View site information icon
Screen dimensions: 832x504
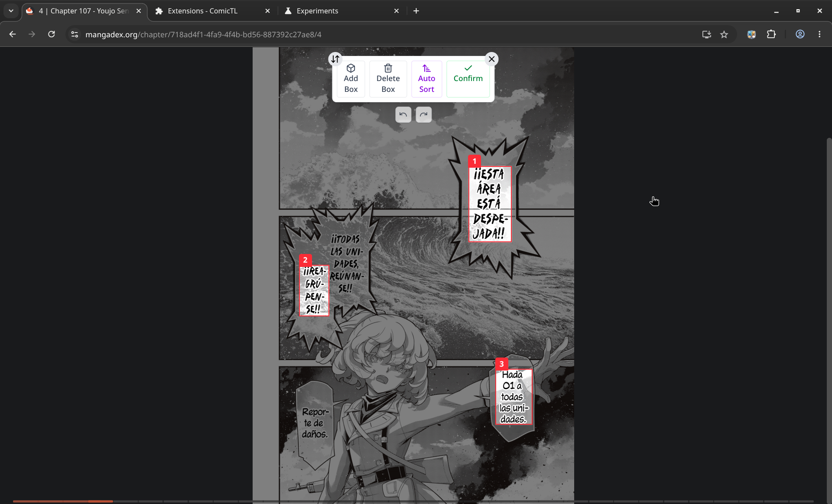pyautogui.click(x=75, y=34)
